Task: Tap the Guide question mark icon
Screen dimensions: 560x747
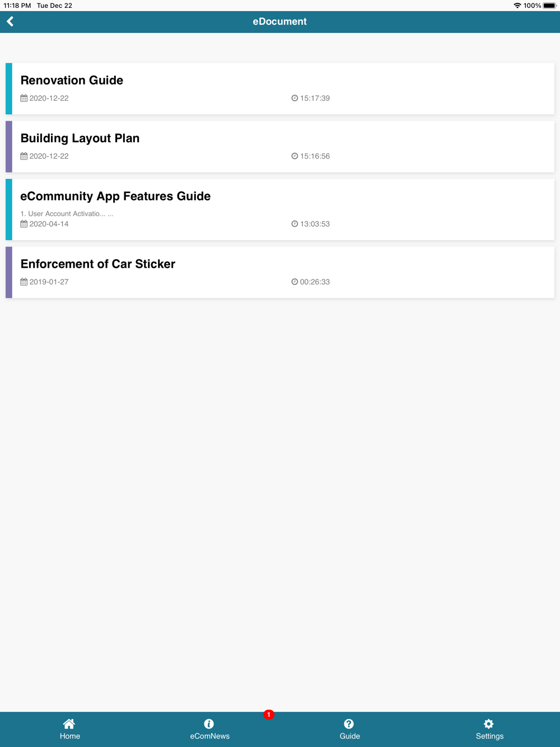Action: pyautogui.click(x=349, y=723)
